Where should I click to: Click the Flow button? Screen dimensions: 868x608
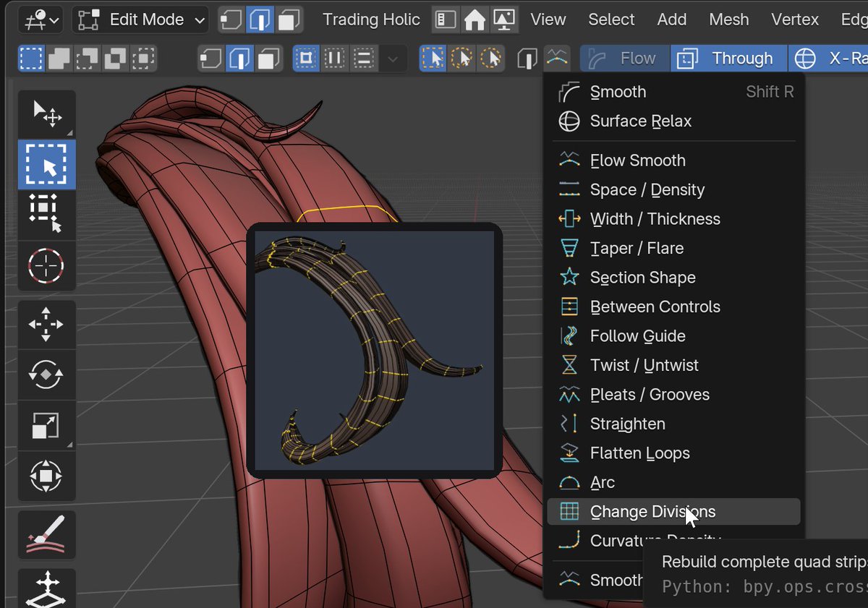pyautogui.click(x=626, y=58)
